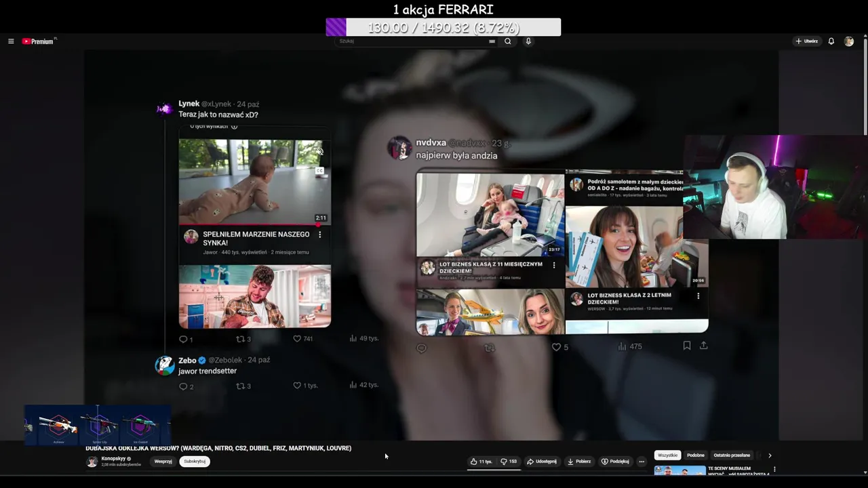The width and height of the screenshot is (868, 488).
Task: Open the three-dot more actions below video
Action: 642,462
